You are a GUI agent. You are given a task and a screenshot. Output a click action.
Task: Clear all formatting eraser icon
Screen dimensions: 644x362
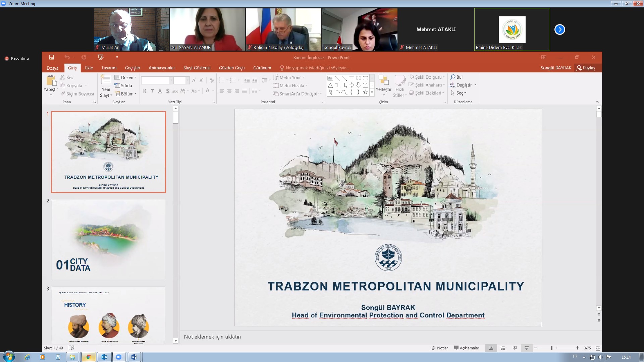(211, 80)
